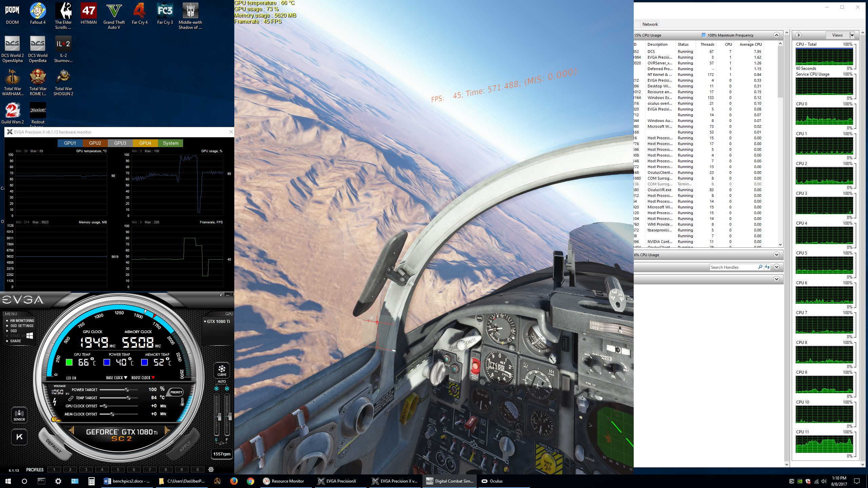Open the Views dropdown arrow
The height and width of the screenshot is (488, 868).
pyautogui.click(x=852, y=35)
